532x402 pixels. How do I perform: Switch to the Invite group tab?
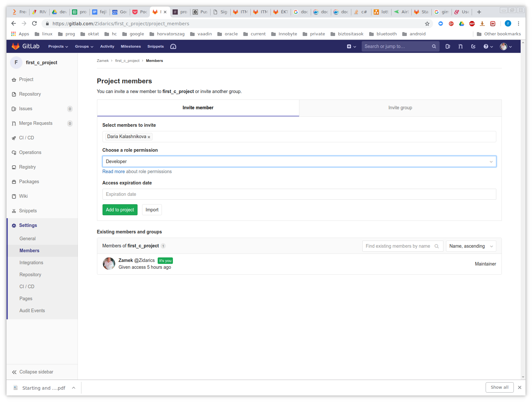click(400, 108)
